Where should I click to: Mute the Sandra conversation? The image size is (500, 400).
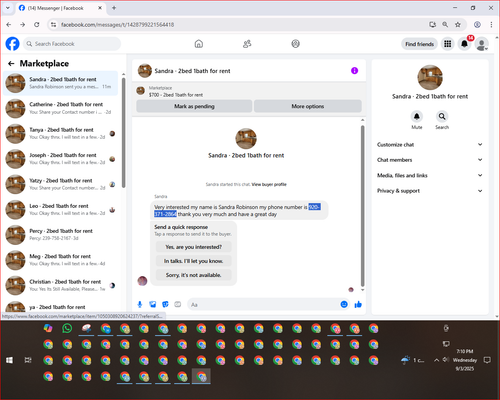point(417,116)
